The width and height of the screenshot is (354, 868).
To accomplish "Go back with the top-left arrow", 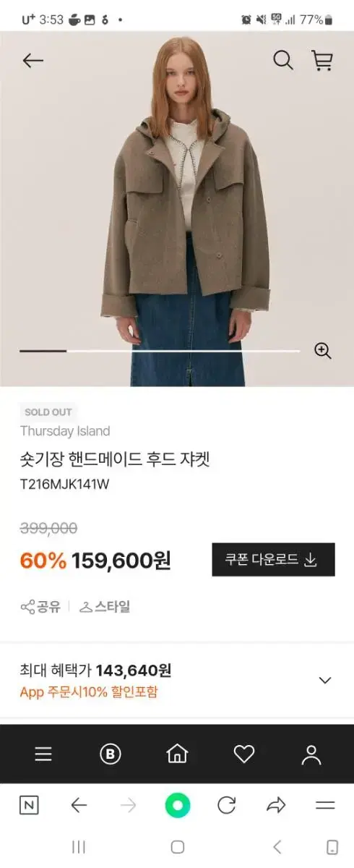I will [x=33, y=61].
